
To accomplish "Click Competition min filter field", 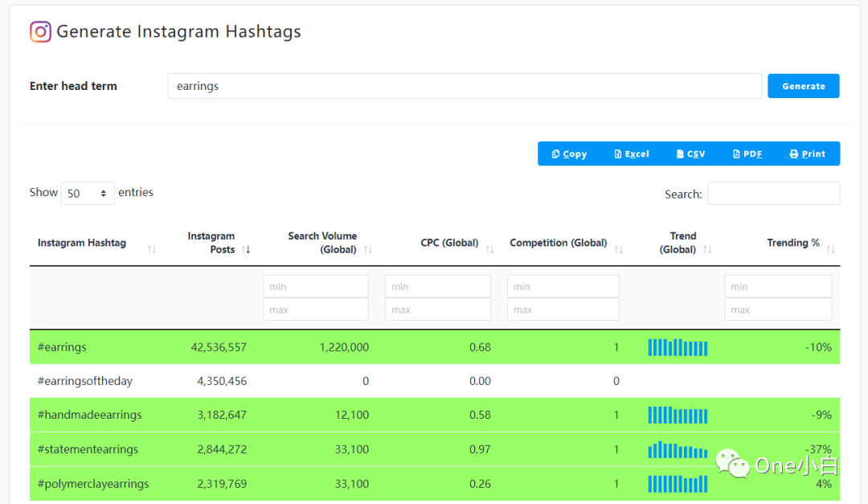I will click(x=563, y=286).
